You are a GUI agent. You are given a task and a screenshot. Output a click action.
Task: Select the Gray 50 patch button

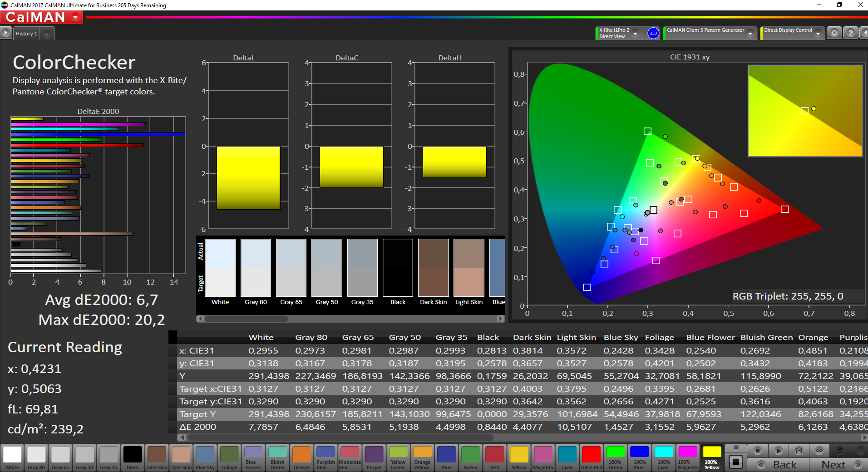click(x=84, y=457)
